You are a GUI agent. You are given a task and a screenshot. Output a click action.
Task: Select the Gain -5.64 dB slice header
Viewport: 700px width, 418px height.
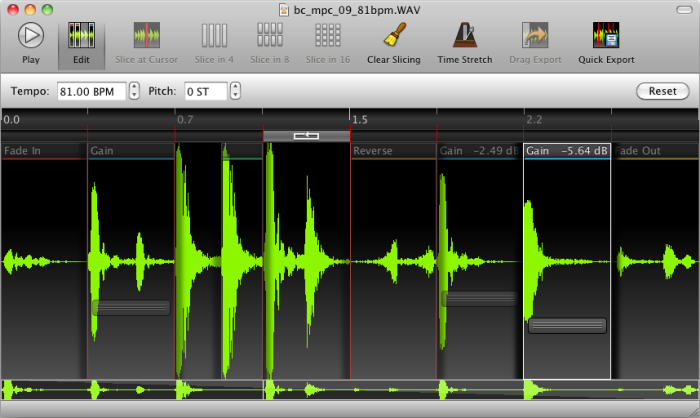(x=567, y=151)
